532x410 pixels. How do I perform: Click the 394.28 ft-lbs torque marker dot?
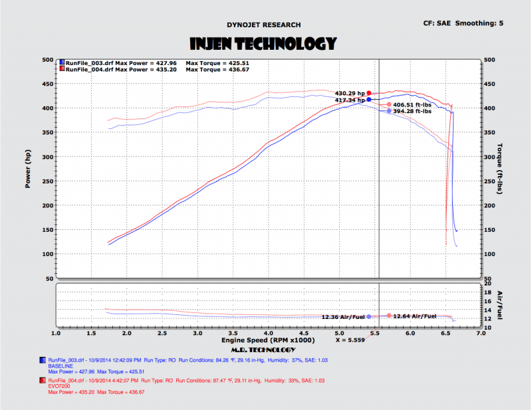pos(389,111)
